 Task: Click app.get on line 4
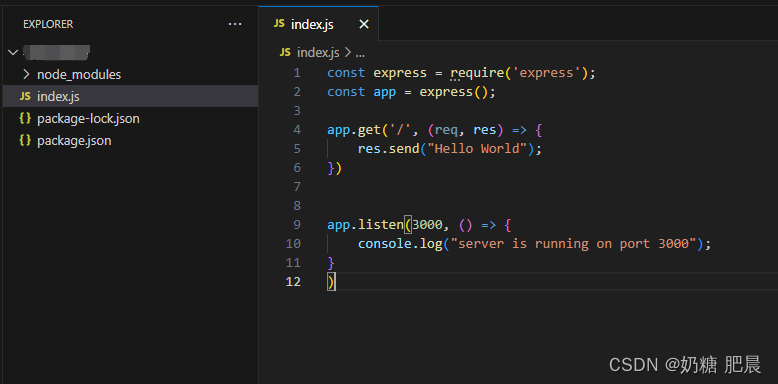click(x=353, y=130)
